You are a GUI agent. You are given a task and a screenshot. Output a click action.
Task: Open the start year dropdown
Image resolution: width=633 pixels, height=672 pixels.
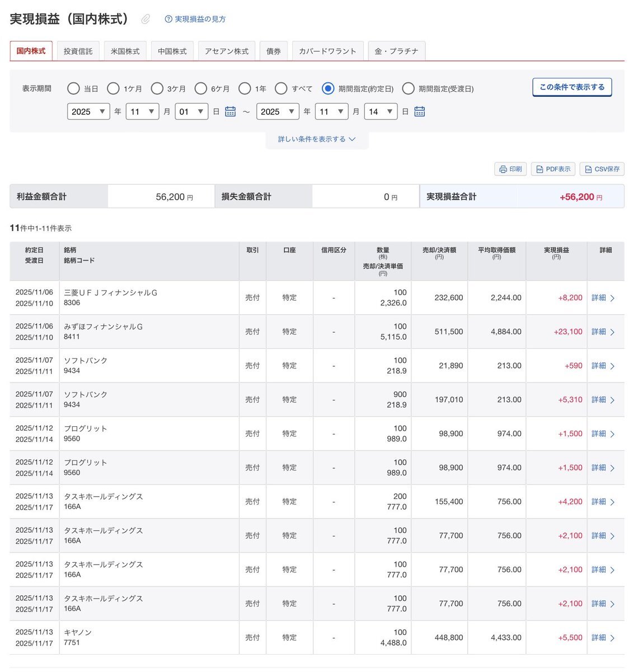coord(88,111)
